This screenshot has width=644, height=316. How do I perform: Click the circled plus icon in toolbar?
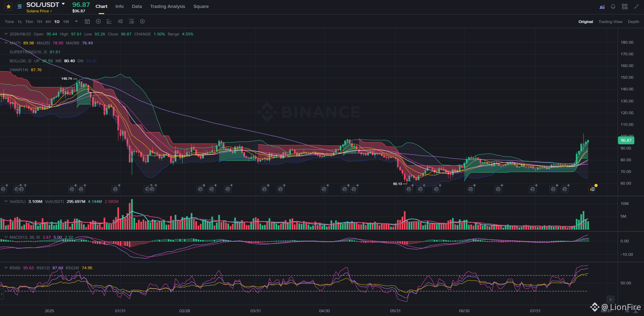pos(98,22)
